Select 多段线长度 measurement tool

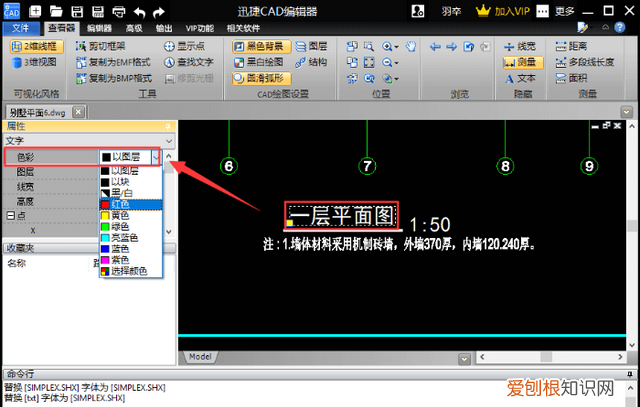pos(584,62)
